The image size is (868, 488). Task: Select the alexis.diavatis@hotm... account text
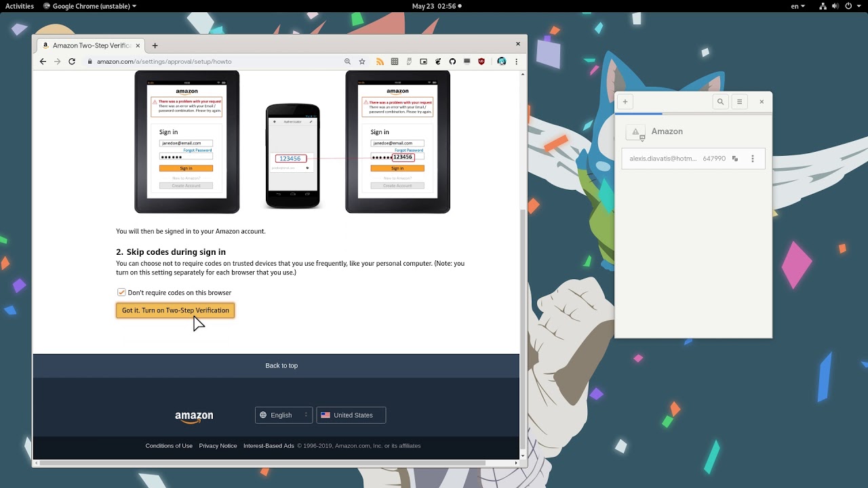click(x=663, y=159)
